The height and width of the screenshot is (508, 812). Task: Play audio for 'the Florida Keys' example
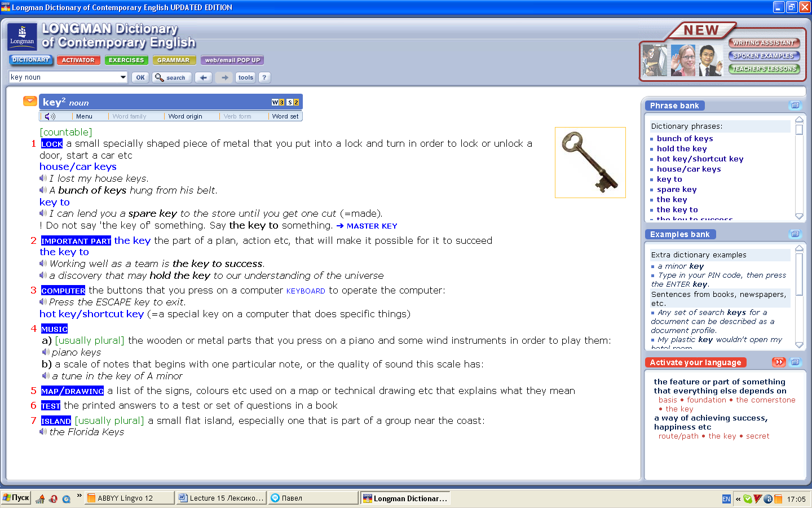(x=43, y=432)
